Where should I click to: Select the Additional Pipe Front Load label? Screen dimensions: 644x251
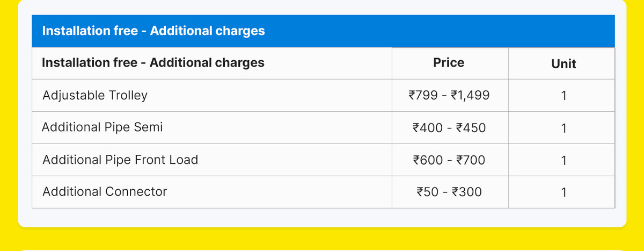[120, 160]
